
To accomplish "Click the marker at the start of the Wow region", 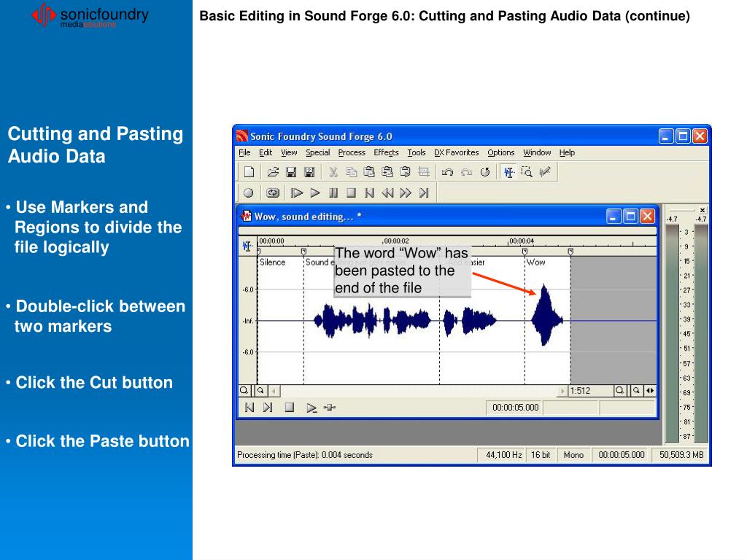I will click(525, 251).
